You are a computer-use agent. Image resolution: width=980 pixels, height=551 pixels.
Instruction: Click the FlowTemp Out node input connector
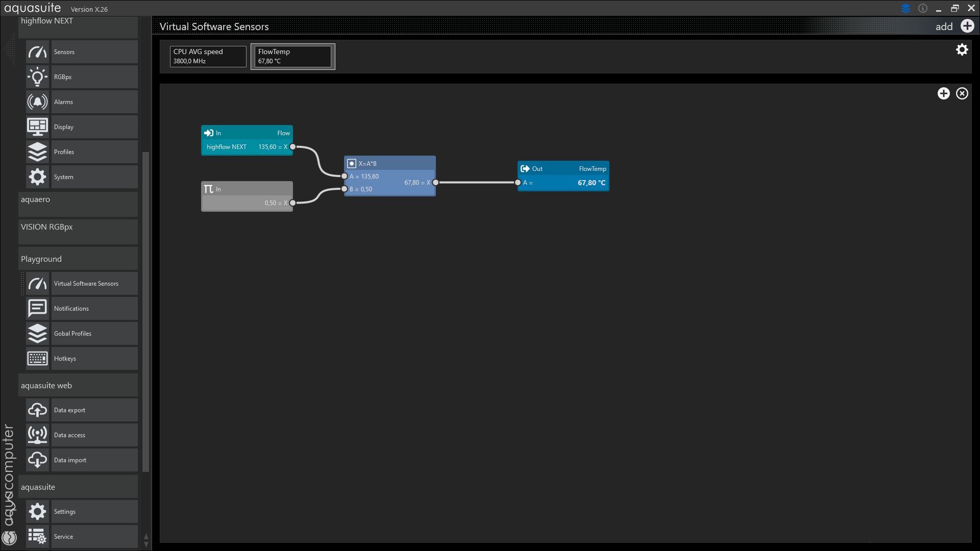[518, 183]
